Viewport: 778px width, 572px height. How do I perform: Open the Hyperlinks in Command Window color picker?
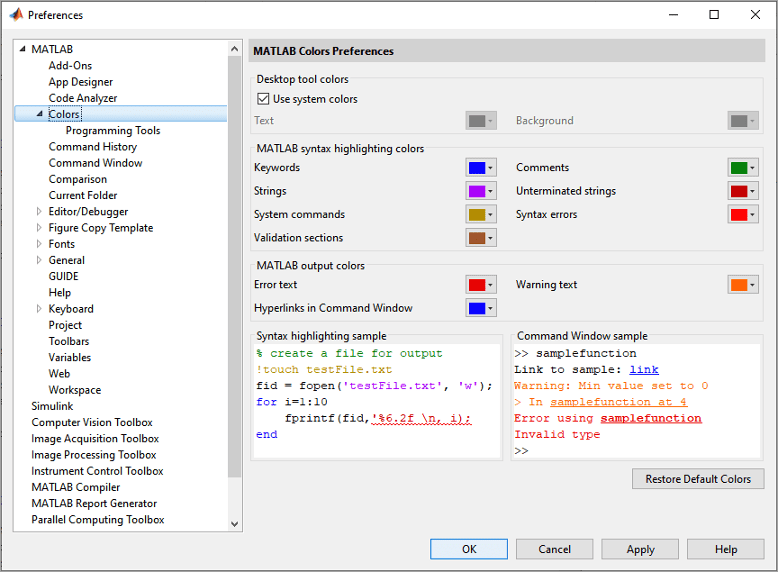pyautogui.click(x=481, y=308)
